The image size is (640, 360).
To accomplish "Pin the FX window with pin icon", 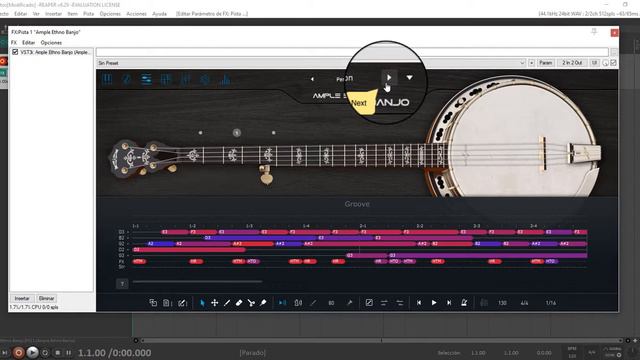I will (594, 32).
